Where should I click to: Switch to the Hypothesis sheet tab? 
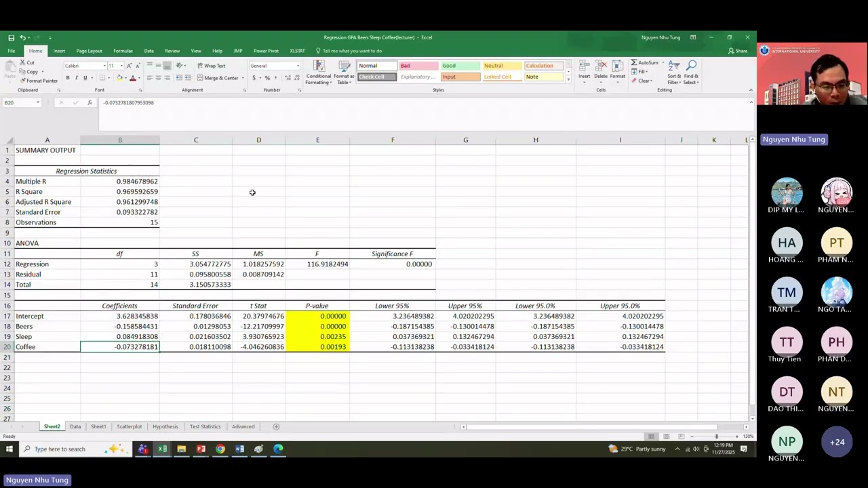(x=165, y=427)
